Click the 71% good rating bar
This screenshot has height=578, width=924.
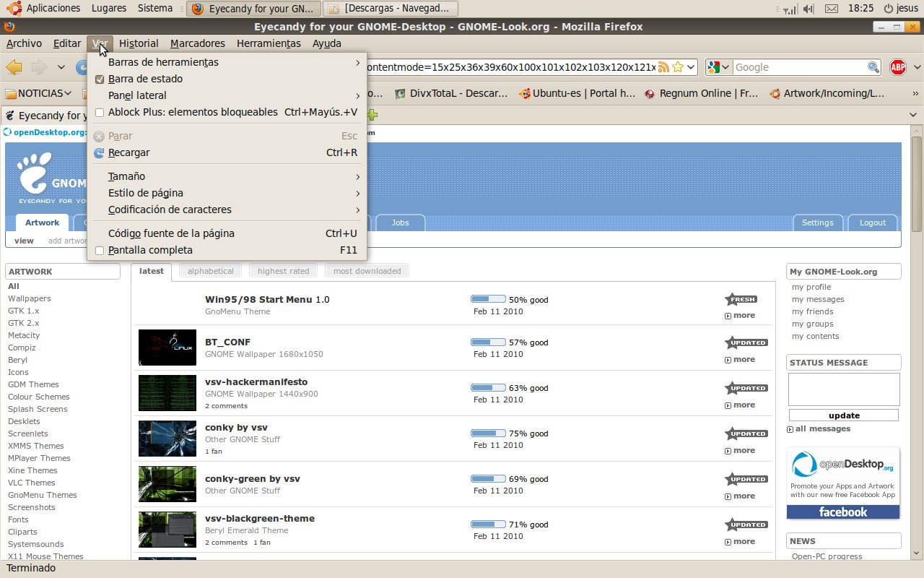[x=488, y=525]
